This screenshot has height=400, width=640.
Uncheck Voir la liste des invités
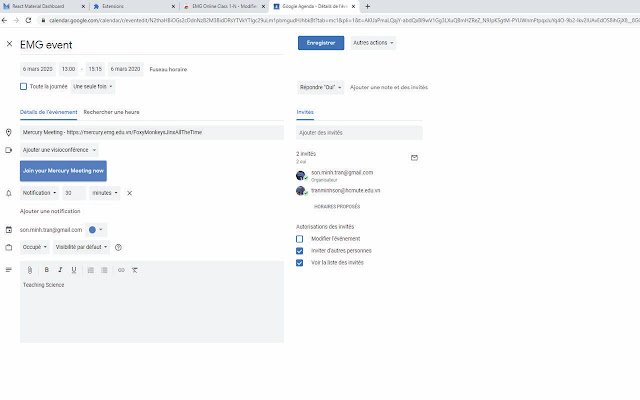[x=300, y=262]
